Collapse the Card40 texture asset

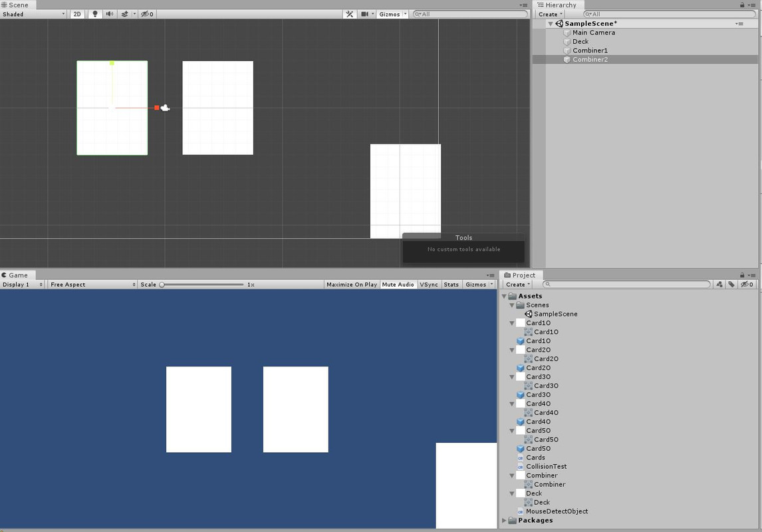512,404
